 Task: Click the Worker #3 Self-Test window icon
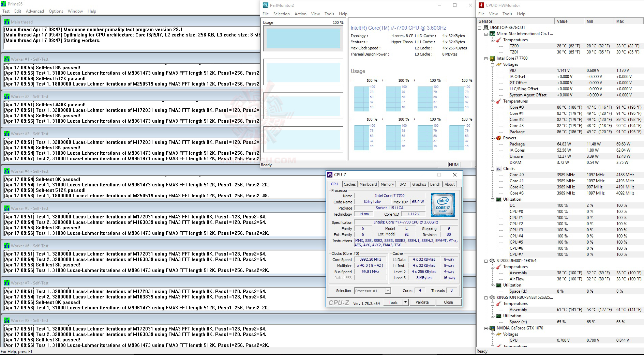tap(7, 134)
